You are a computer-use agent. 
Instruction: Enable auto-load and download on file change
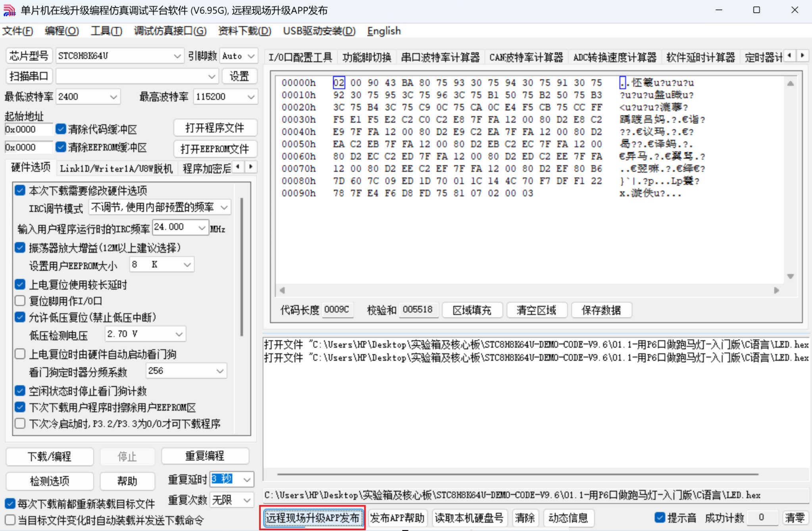[x=10, y=520]
